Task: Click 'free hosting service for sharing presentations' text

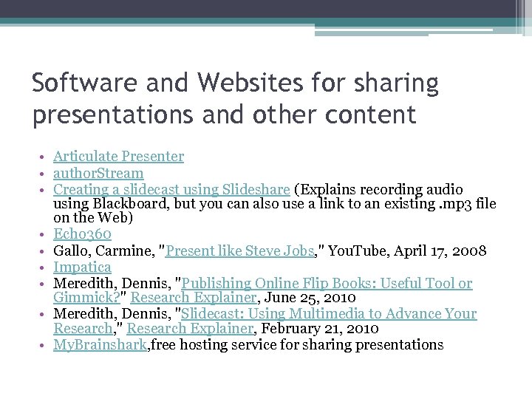Action: [x=297, y=345]
